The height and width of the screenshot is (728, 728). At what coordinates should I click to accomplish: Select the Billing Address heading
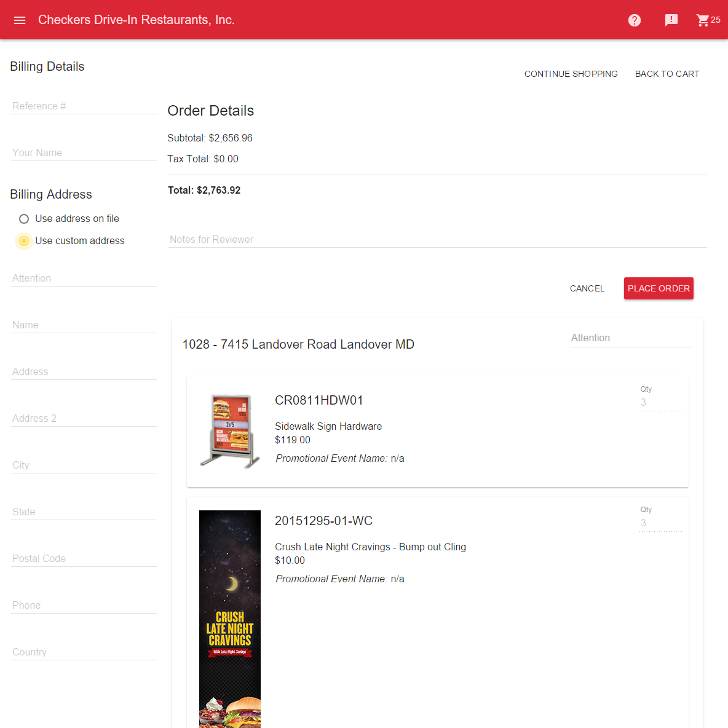pyautogui.click(x=51, y=194)
